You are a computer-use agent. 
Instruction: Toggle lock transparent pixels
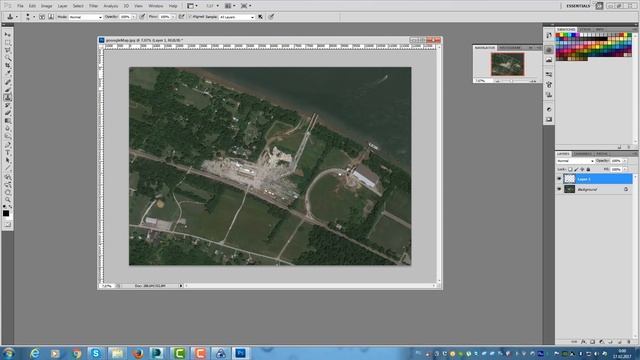point(570,169)
